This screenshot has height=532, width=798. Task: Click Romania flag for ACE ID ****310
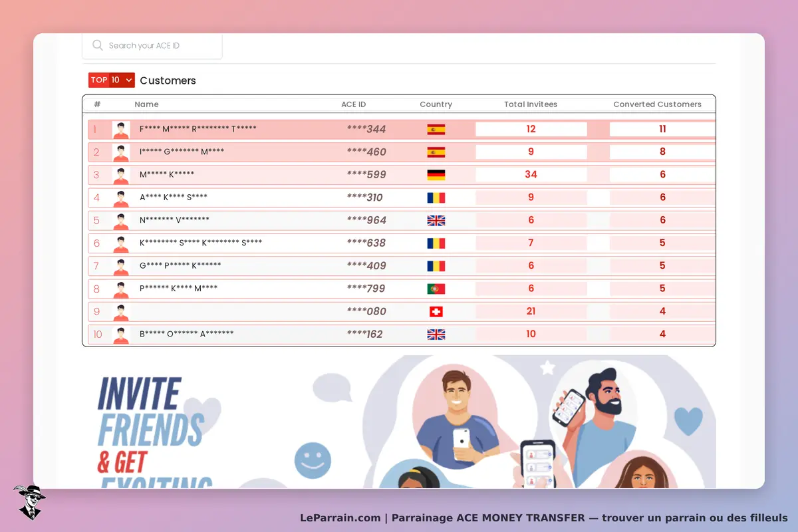tap(436, 198)
